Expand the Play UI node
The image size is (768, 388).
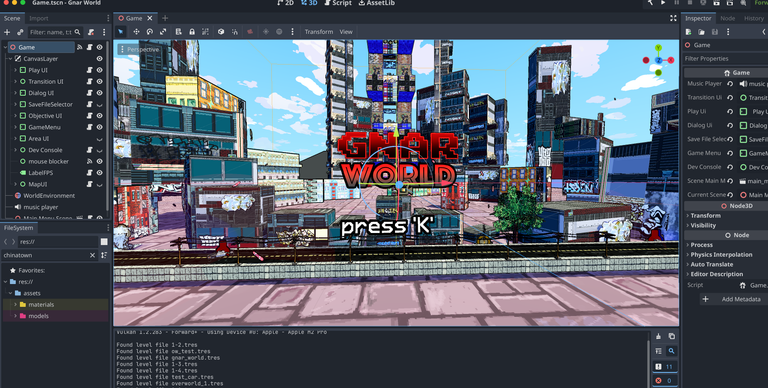(x=15, y=70)
